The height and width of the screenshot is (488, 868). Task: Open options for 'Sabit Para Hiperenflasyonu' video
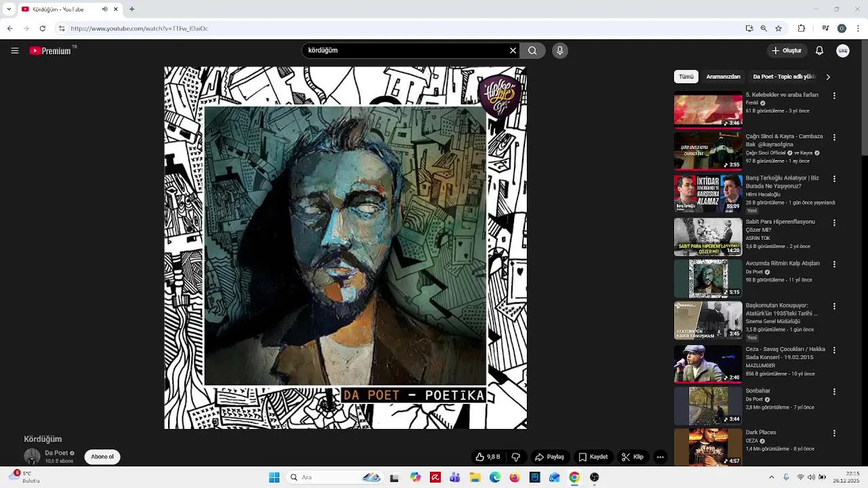click(834, 223)
